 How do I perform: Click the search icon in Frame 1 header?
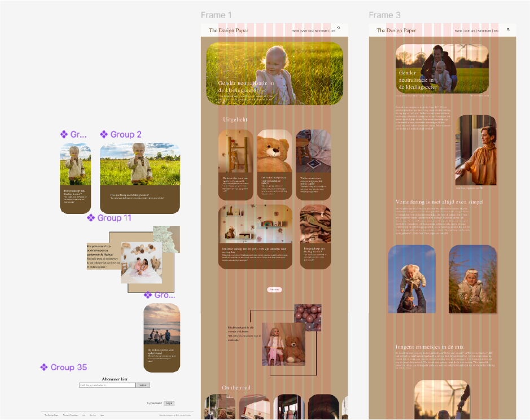point(338,28)
